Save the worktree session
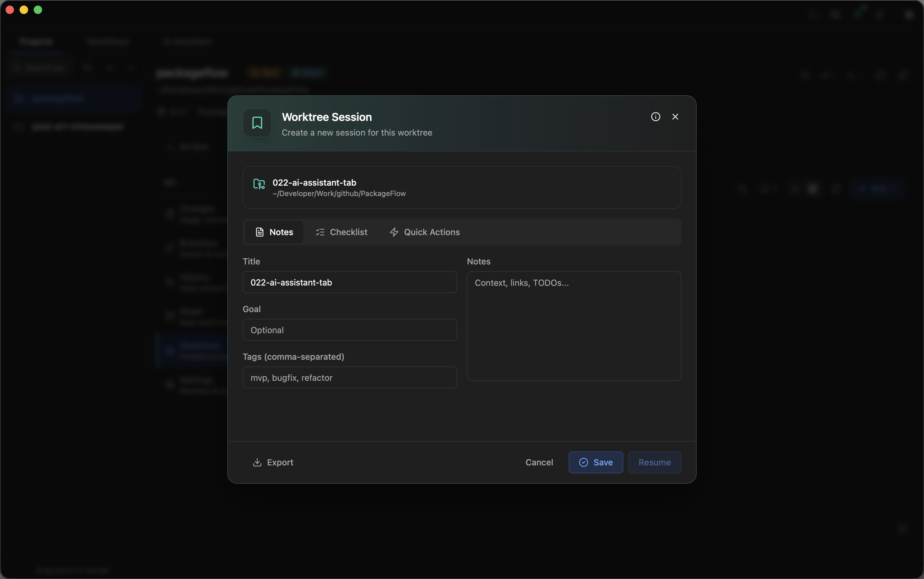 click(x=595, y=463)
